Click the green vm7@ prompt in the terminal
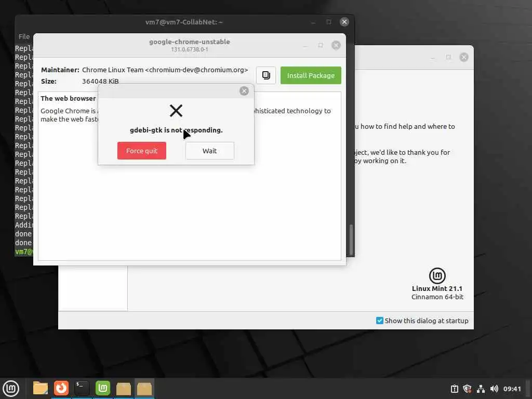532x399 pixels. point(24,252)
